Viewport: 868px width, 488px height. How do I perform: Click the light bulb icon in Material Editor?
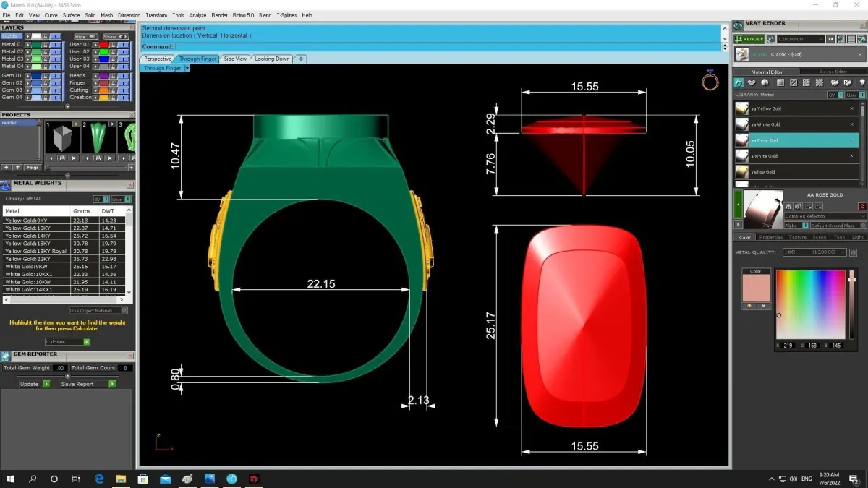coord(862,82)
